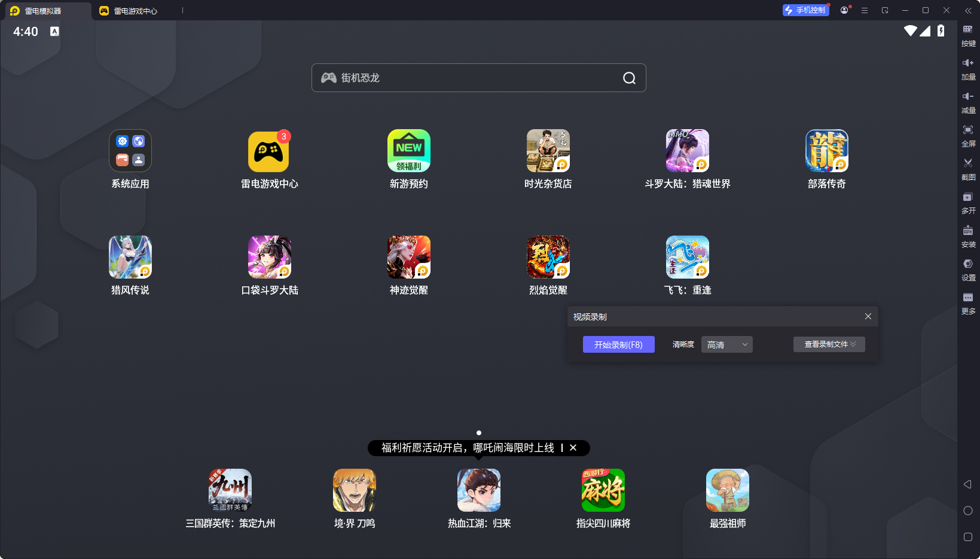Show 更多 tools in the sidebar
This screenshot has height=559, width=980.
click(x=968, y=303)
